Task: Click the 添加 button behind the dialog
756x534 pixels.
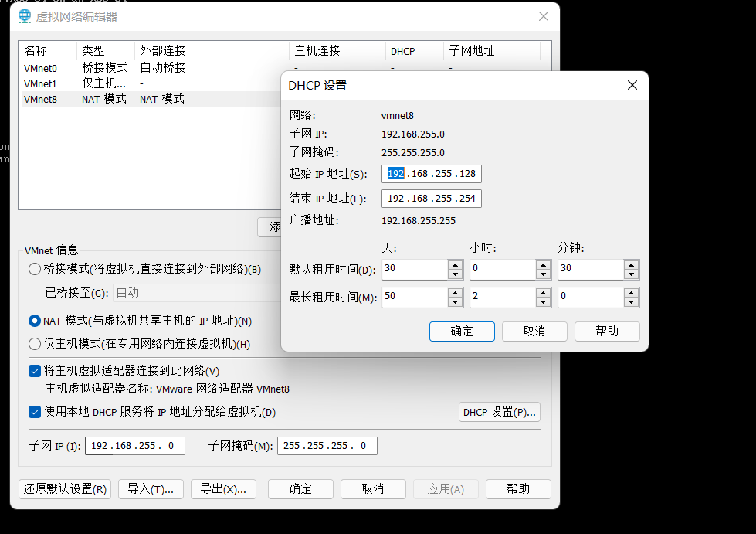Action: tap(270, 227)
